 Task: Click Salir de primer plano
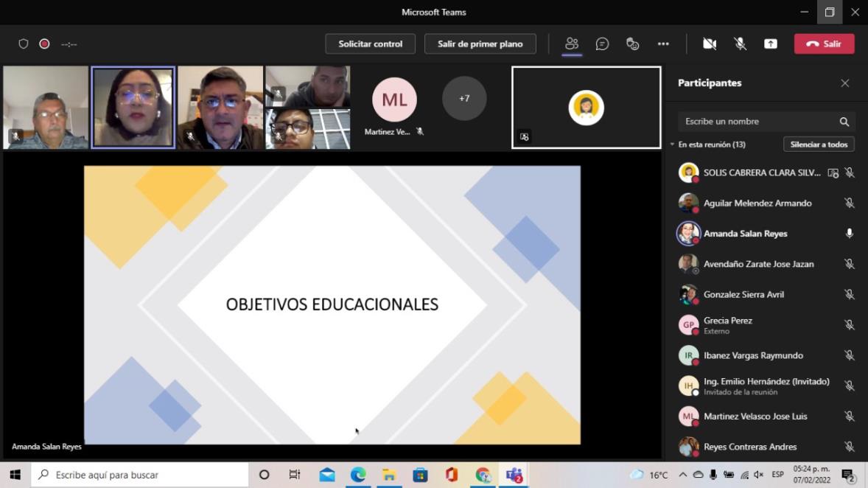coord(480,43)
